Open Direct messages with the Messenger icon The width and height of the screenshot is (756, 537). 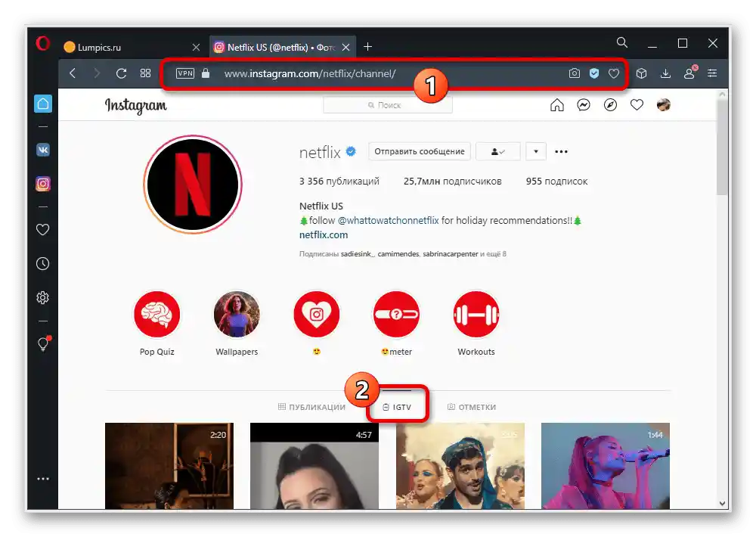(x=584, y=105)
